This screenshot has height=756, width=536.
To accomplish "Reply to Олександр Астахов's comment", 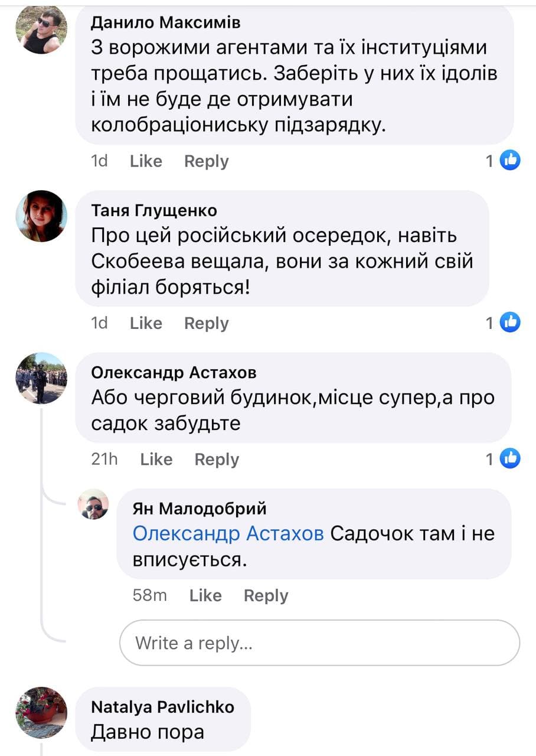I will 217,460.
